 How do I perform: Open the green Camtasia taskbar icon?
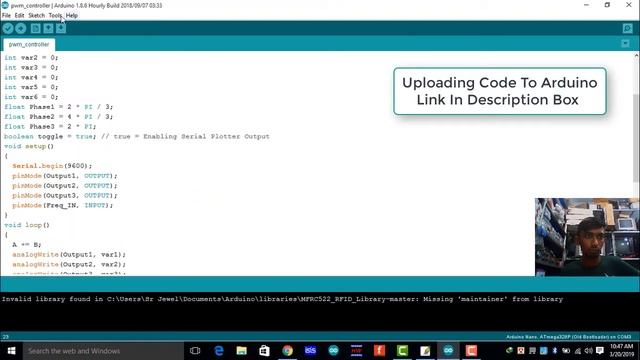click(x=402, y=351)
